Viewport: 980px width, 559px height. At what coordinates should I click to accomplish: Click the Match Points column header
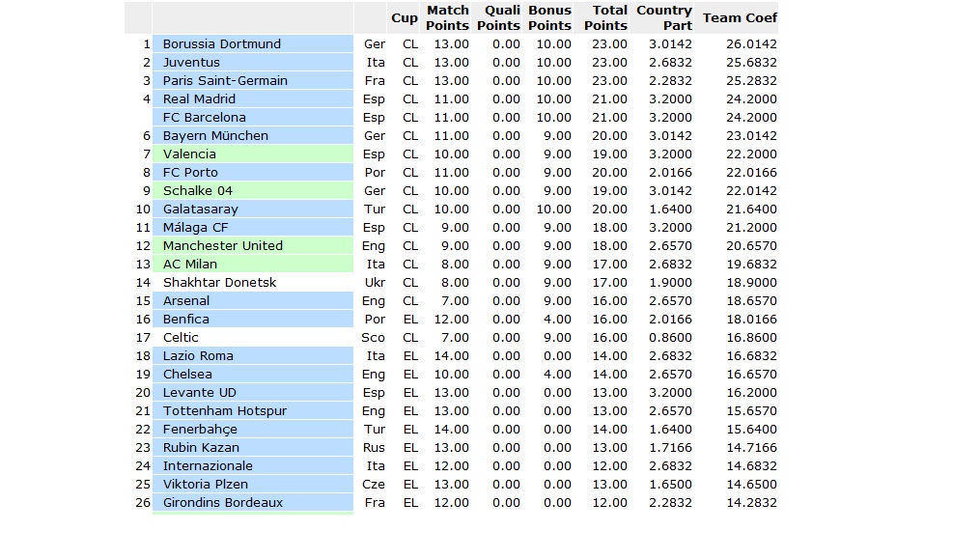[448, 17]
